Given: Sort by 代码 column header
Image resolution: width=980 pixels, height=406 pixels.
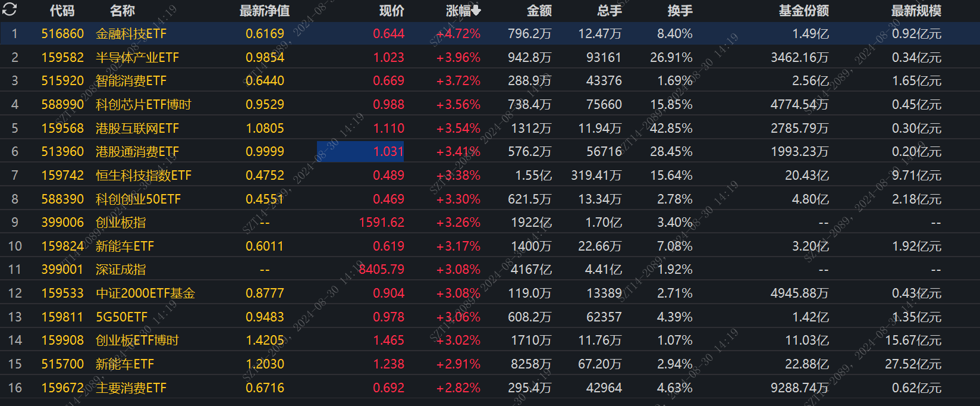Looking at the screenshot, I should click(62, 11).
